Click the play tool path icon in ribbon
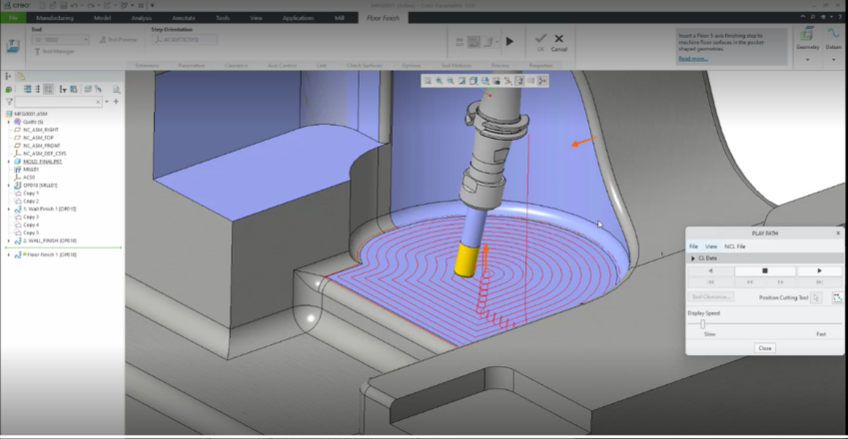Screen dimensions: 848x439 click(x=509, y=42)
